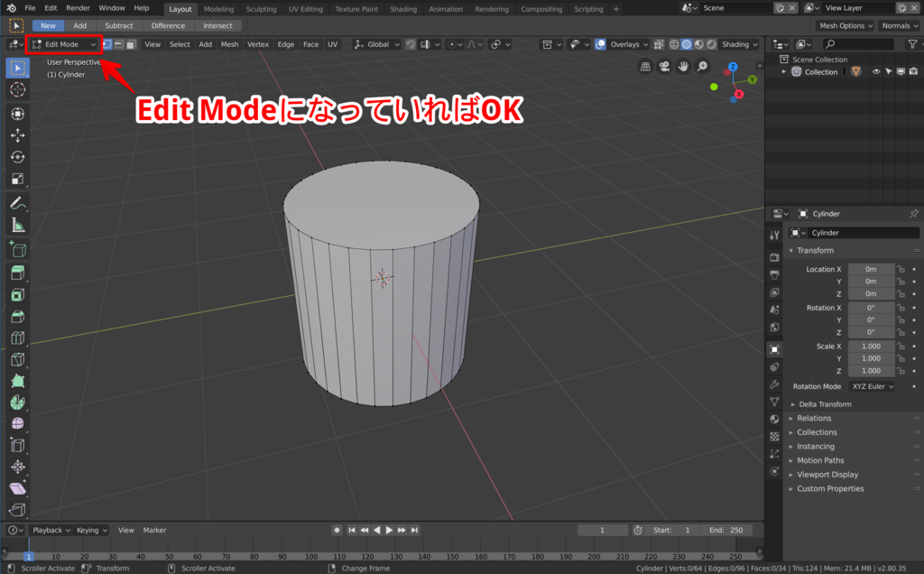The height and width of the screenshot is (574, 924).
Task: Toggle X-ray display
Action: [658, 44]
